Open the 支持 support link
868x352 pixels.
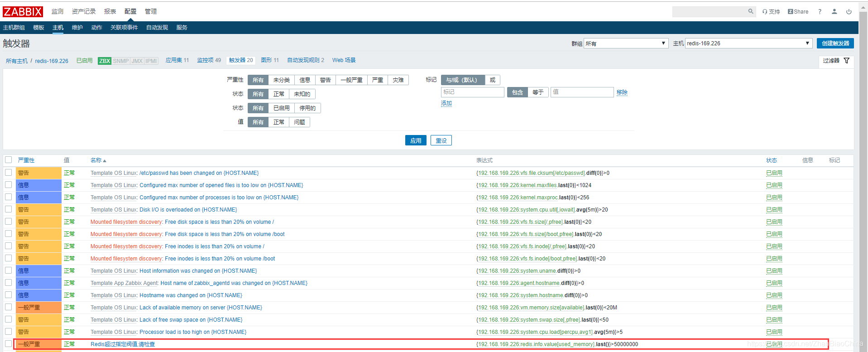[x=771, y=12]
